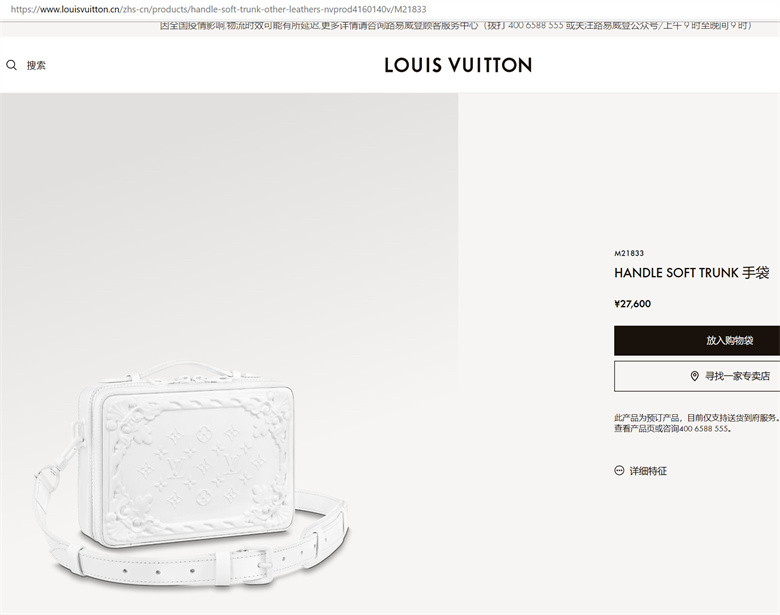Image resolution: width=780 pixels, height=615 pixels.
Task: Click the HANDLE SOFT TRUNK 手袋 title
Action: click(x=692, y=273)
